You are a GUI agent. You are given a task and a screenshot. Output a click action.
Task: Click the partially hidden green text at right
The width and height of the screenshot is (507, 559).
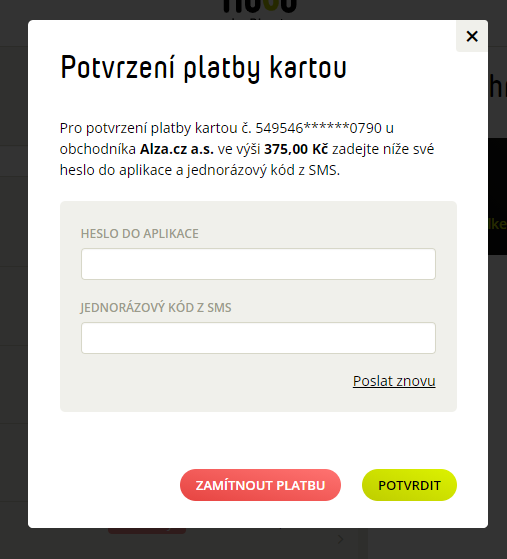(x=498, y=224)
